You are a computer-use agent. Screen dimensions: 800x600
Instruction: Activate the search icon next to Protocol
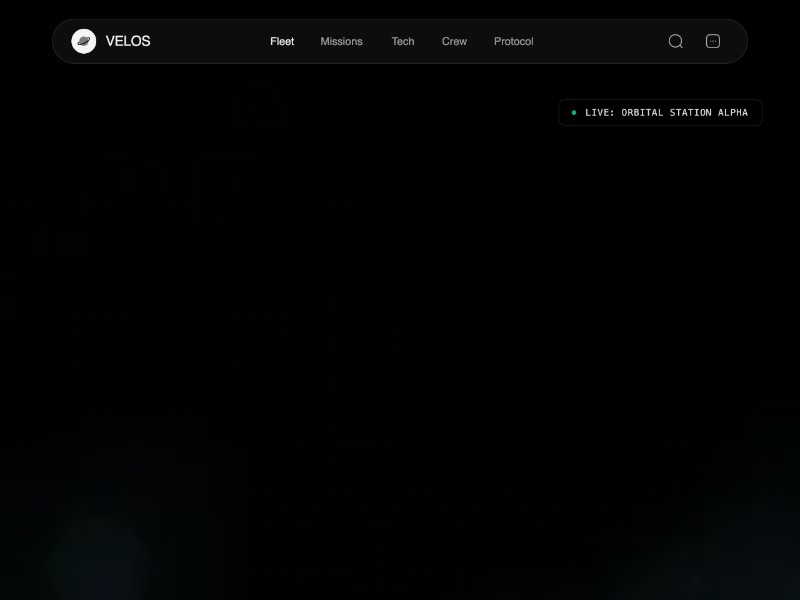(676, 41)
